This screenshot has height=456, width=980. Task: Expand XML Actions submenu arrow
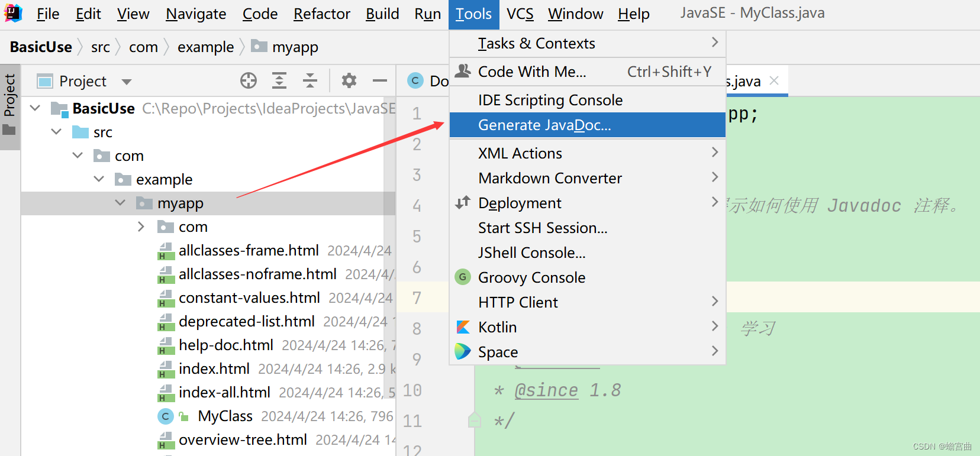click(714, 153)
